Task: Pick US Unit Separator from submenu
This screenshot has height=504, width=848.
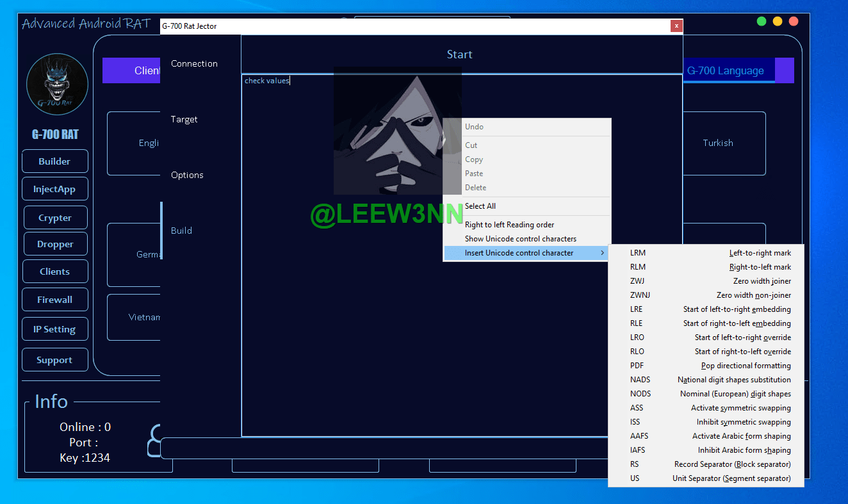Action: 705,478
